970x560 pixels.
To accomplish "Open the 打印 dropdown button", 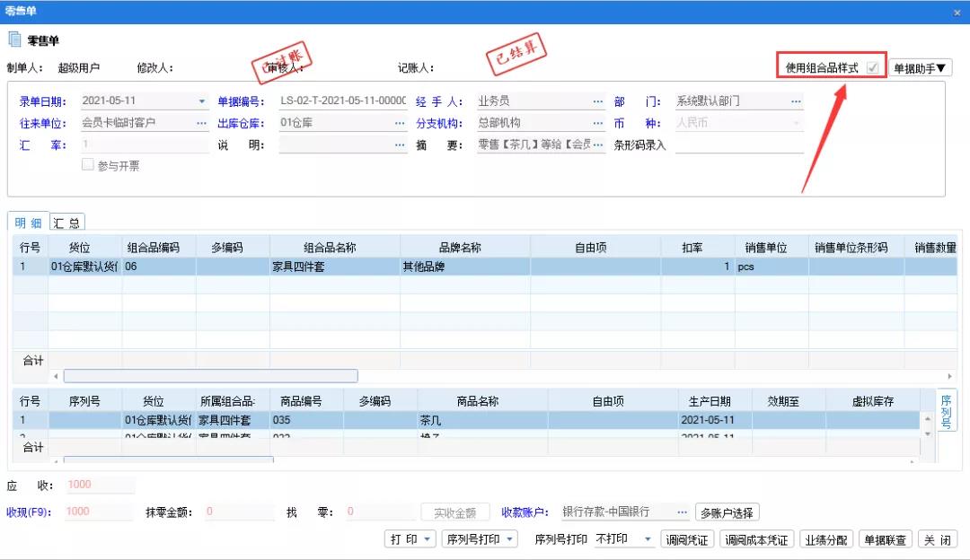I will pyautogui.click(x=410, y=539).
